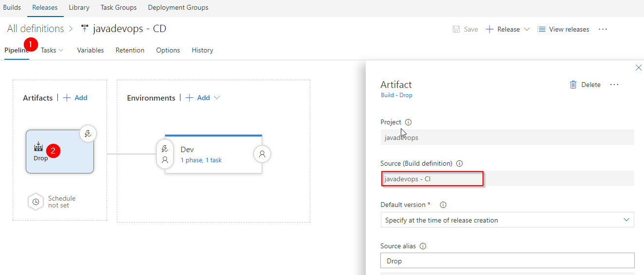Click the Project info icon
644x275 pixels.
pos(408,122)
